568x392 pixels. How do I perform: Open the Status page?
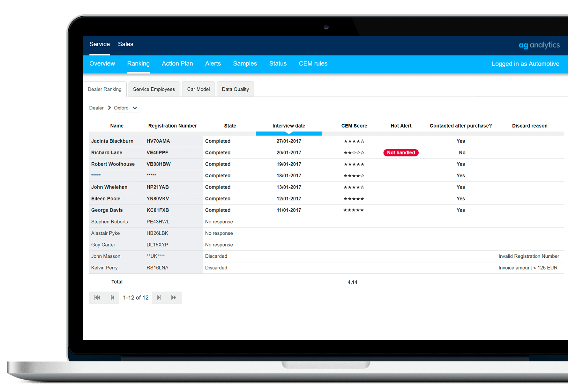[x=278, y=63]
